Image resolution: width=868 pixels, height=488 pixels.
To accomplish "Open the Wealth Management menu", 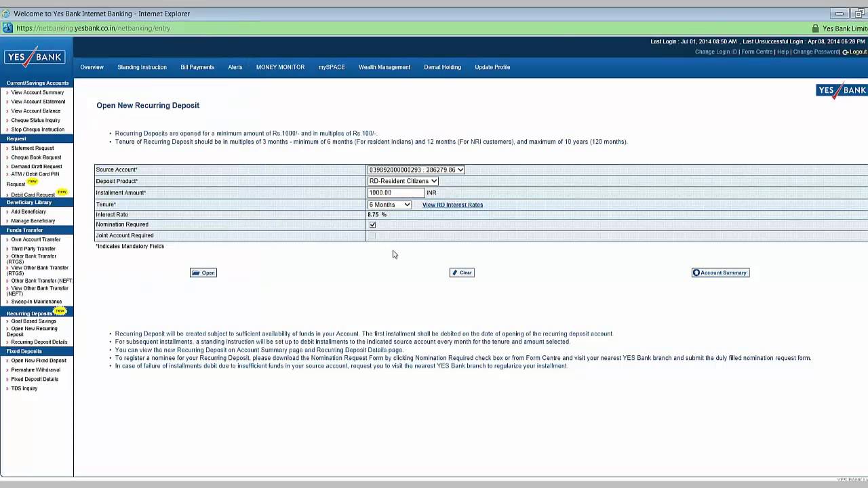I will pos(384,67).
